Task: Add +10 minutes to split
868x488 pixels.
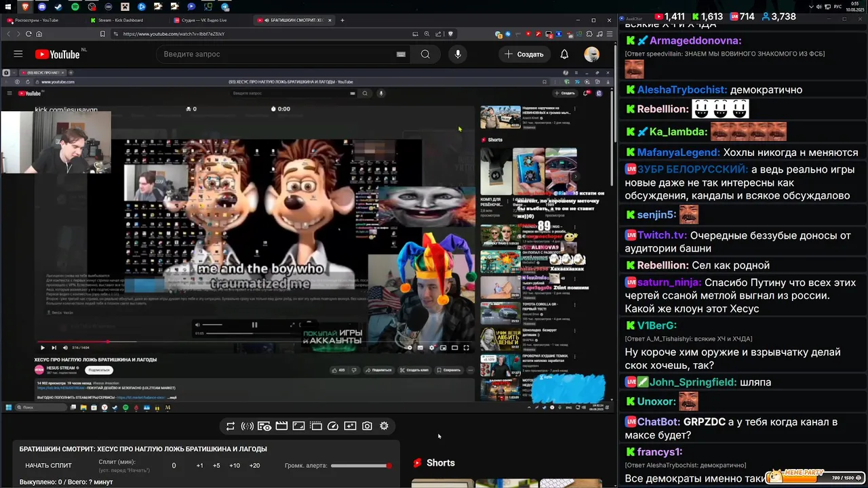Action: point(235,466)
